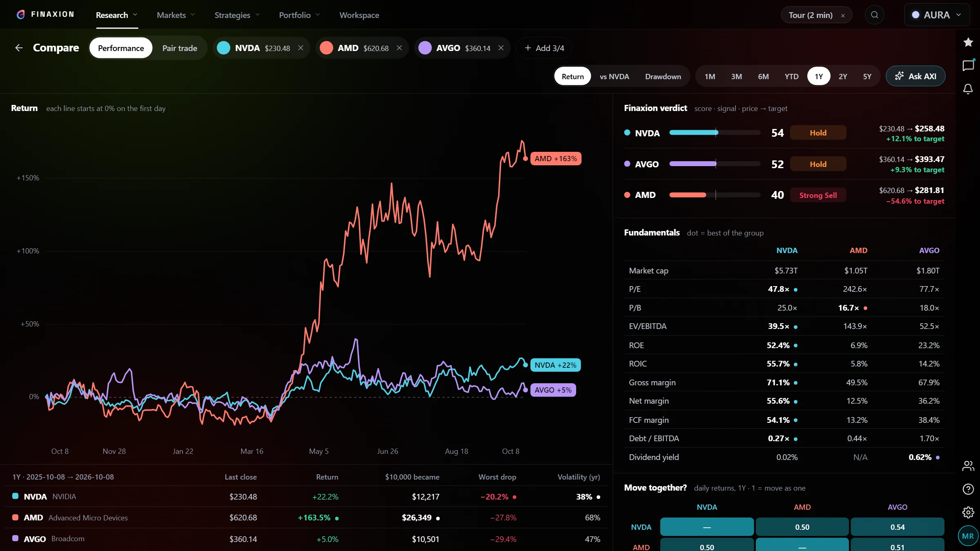This screenshot has height=551, width=980.
Task: Switch chart mode to vs NVDA
Action: pos(614,76)
